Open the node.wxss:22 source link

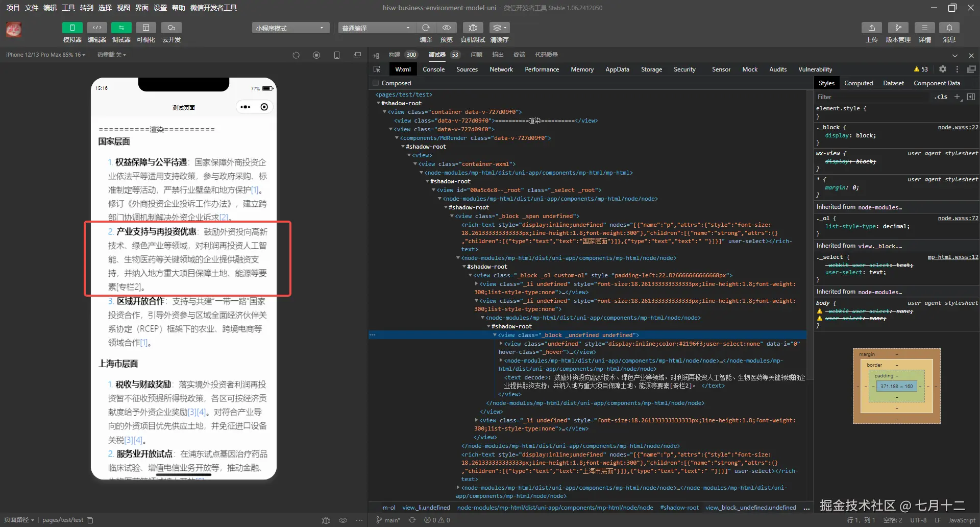pos(958,127)
